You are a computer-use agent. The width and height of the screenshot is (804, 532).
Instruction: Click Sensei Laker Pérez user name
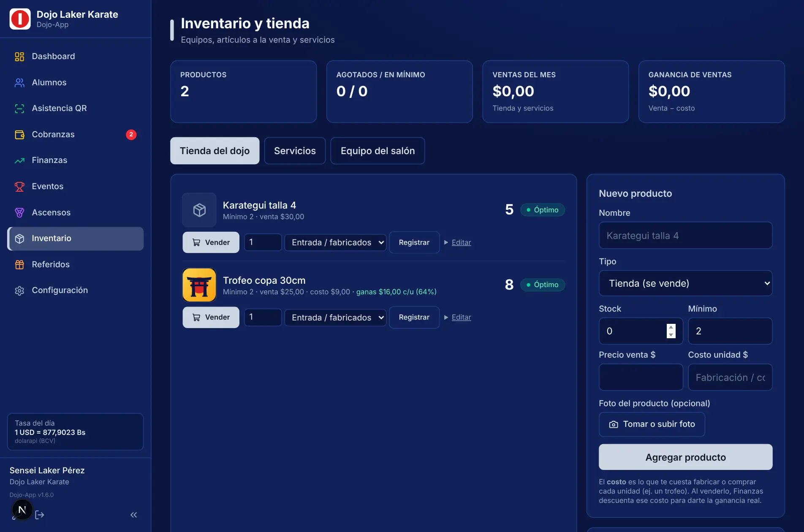point(47,471)
